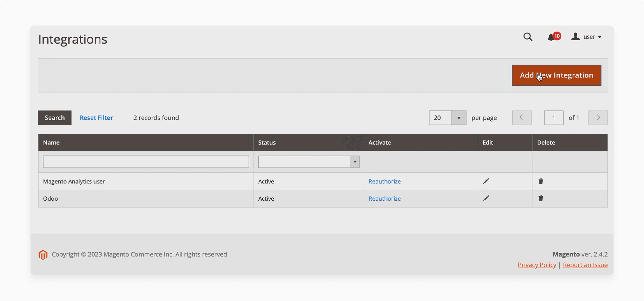Click the next page chevron arrow
Viewport: 644px width, 301px height.
coord(598,118)
